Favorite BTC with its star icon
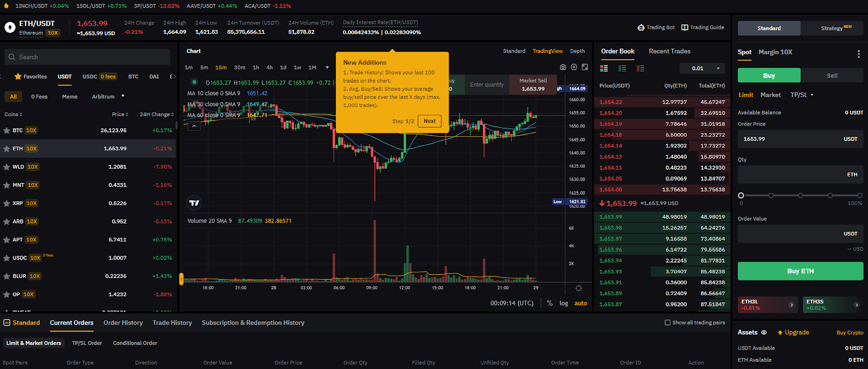Screen dimensions: 868x369 click(x=7, y=130)
